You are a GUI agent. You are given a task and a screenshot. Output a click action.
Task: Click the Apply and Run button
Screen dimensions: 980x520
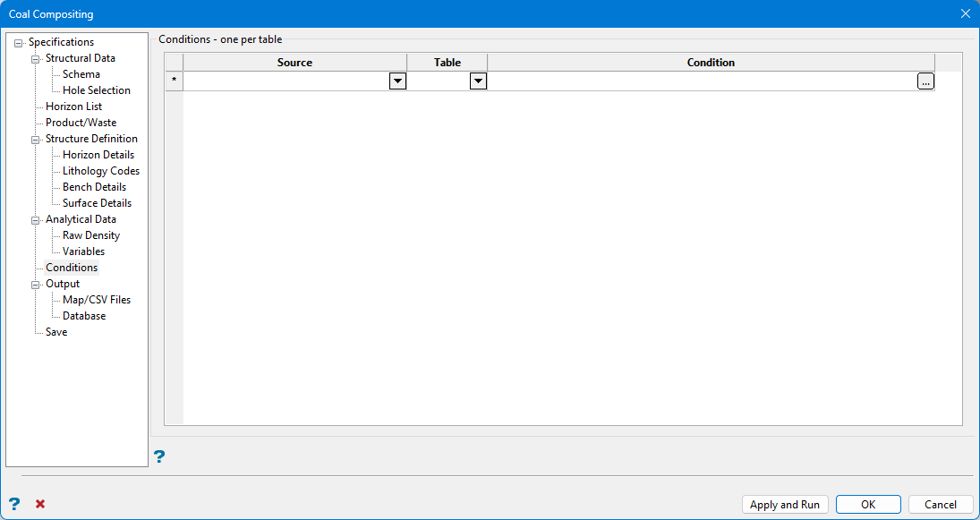[x=784, y=505]
